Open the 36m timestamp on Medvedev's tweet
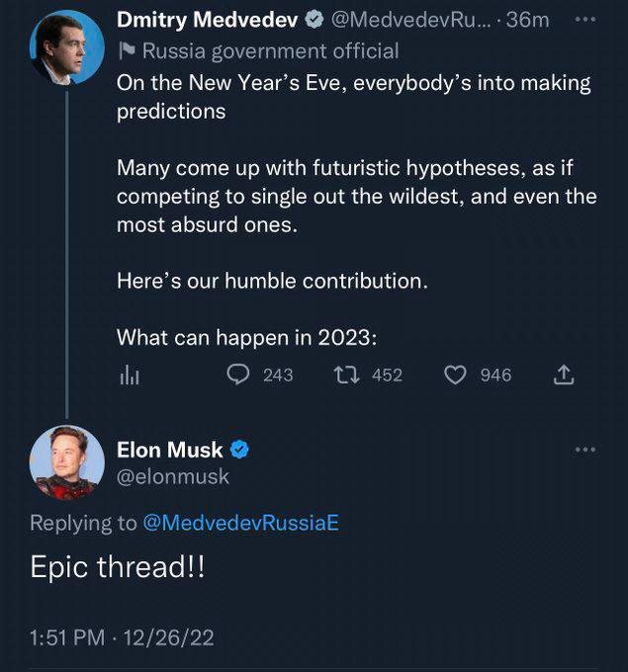The image size is (628, 672). [527, 20]
